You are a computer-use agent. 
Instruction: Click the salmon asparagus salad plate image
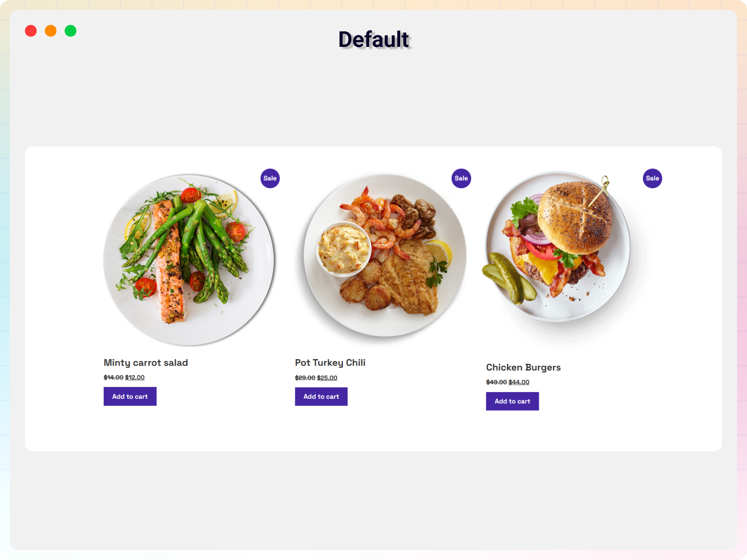[189, 260]
